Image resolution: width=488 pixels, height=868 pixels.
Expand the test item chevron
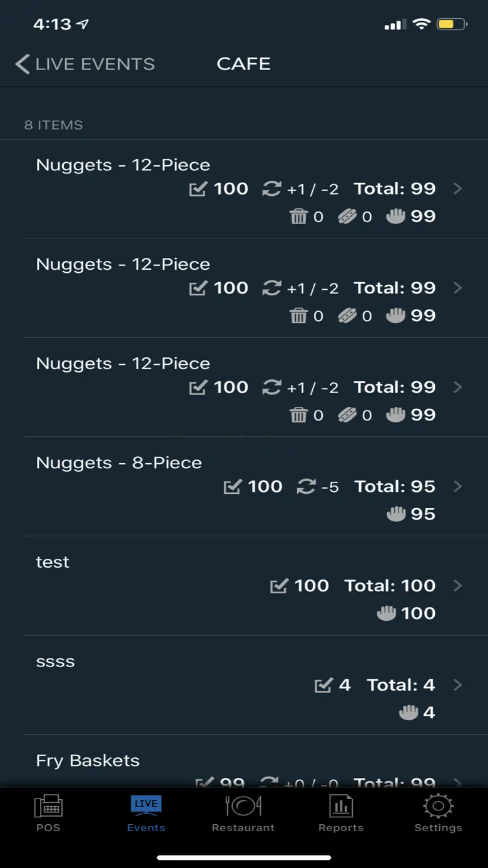pos(458,586)
